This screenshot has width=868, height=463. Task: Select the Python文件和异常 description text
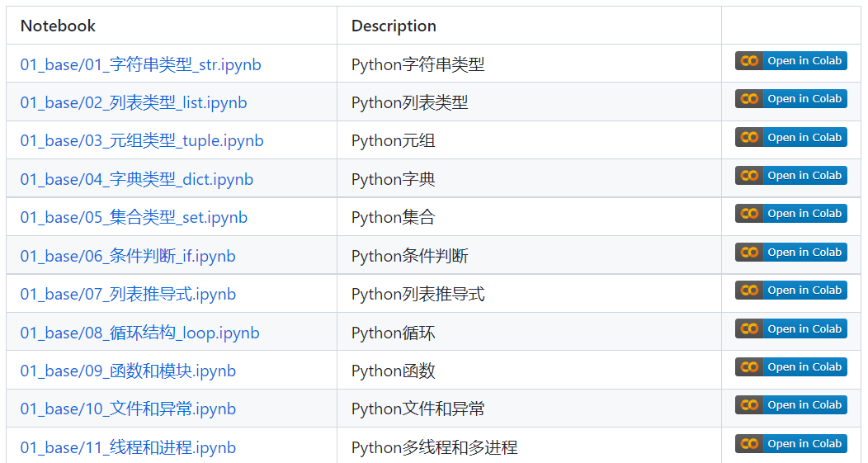(418, 409)
